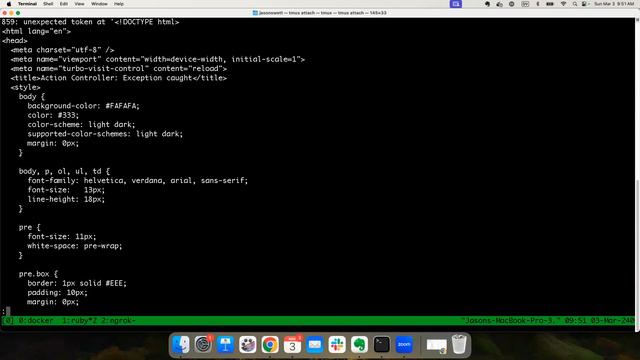Check the battery status icon
The image size is (640, 360).
(x=550, y=4)
